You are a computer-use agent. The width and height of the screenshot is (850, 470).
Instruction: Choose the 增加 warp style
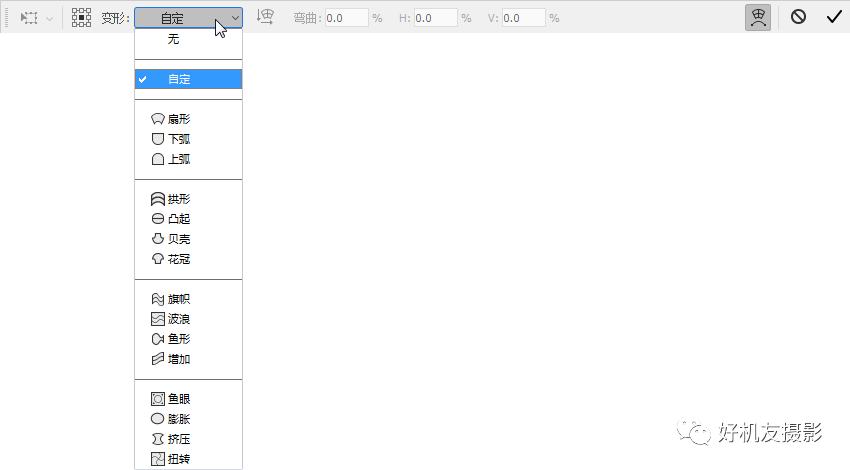coord(188,359)
